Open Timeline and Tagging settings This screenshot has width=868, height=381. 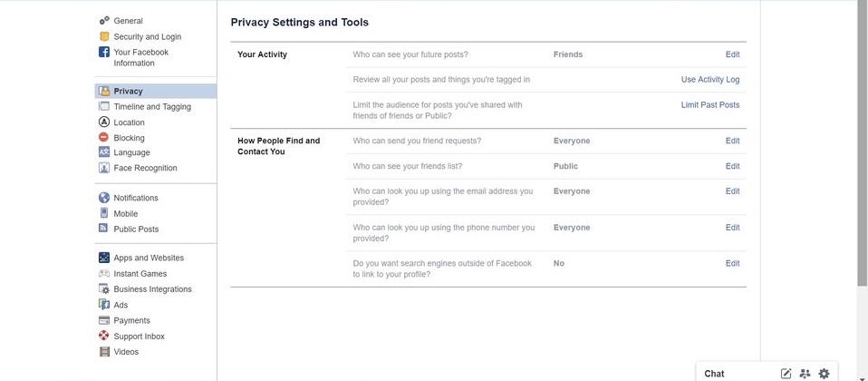click(x=152, y=107)
